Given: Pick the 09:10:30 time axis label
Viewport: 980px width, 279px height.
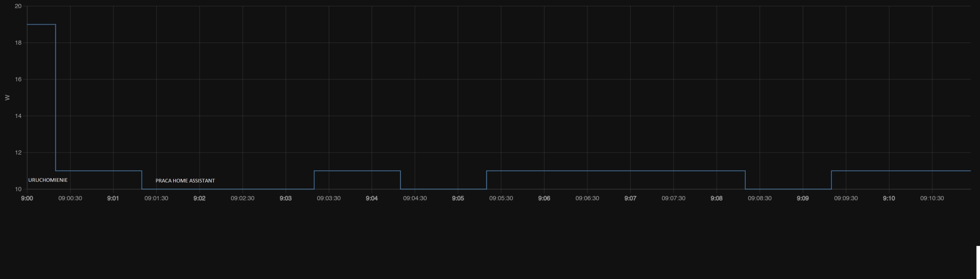Looking at the screenshot, I should click(x=932, y=198).
